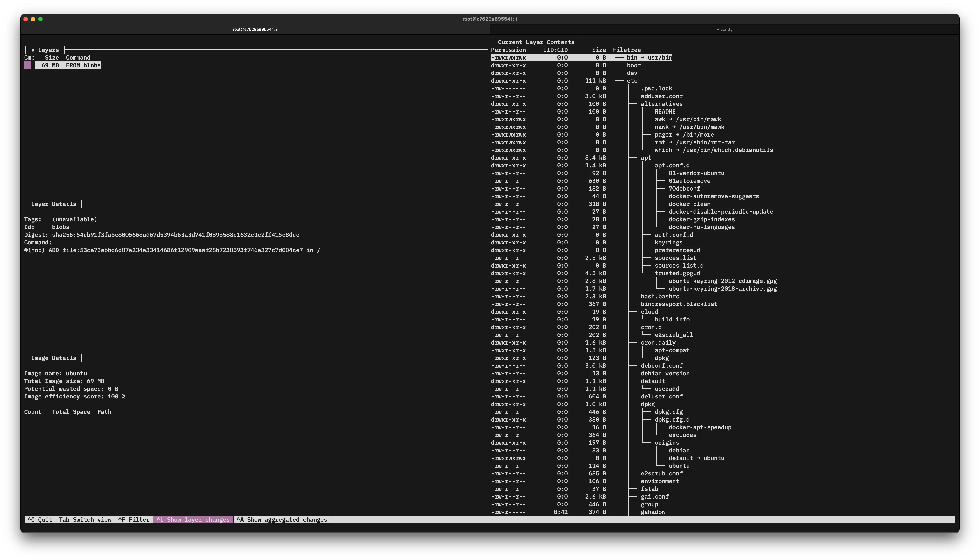Select bin symlink to usr/bin row
This screenshot has height=560, width=980.
click(649, 58)
